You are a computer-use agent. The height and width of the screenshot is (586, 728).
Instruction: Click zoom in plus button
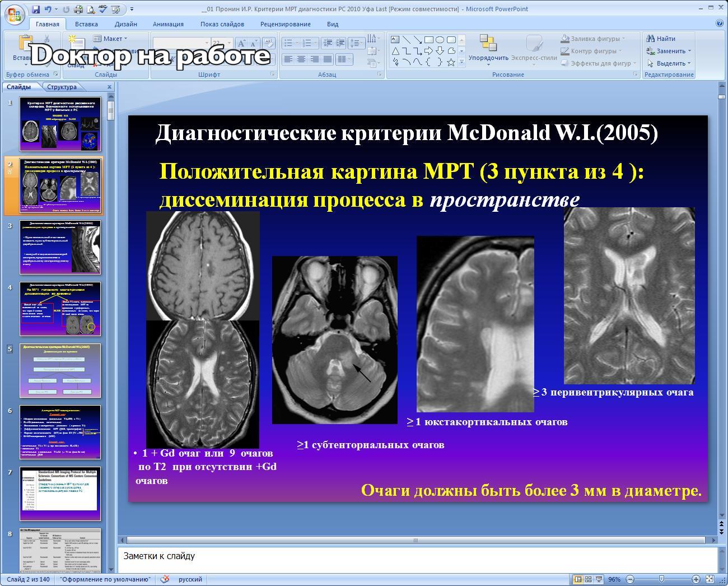tap(696, 579)
